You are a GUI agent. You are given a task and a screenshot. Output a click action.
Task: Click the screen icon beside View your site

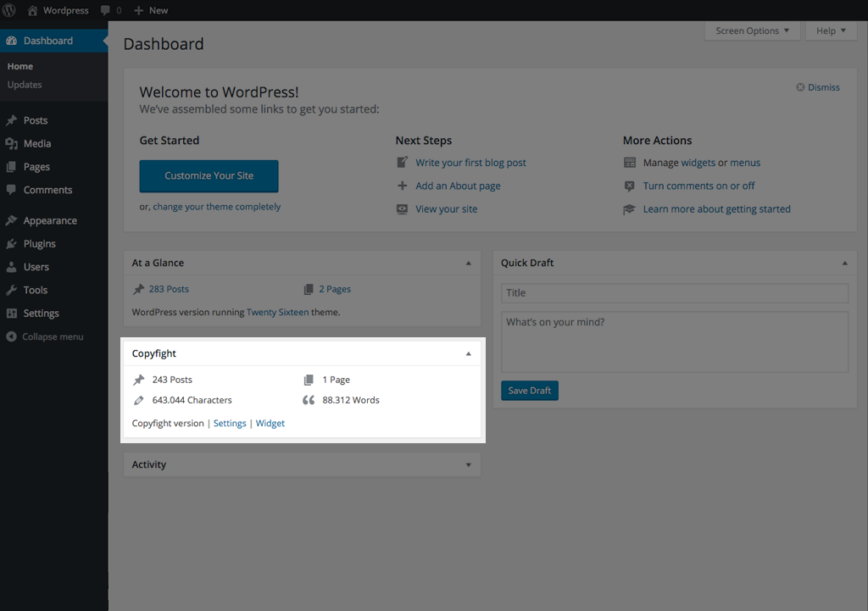(403, 209)
